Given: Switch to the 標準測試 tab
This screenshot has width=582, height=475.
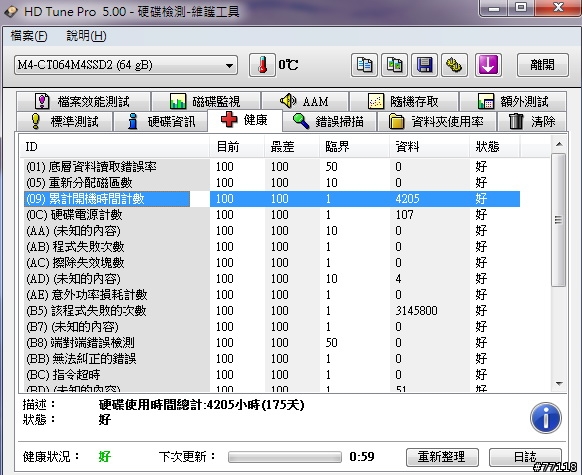Looking at the screenshot, I should pyautogui.click(x=64, y=121).
